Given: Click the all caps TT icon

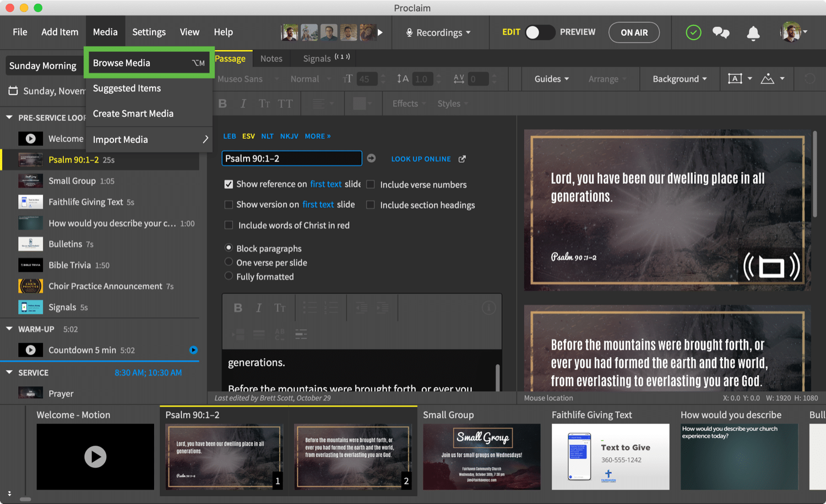Looking at the screenshot, I should tap(285, 103).
